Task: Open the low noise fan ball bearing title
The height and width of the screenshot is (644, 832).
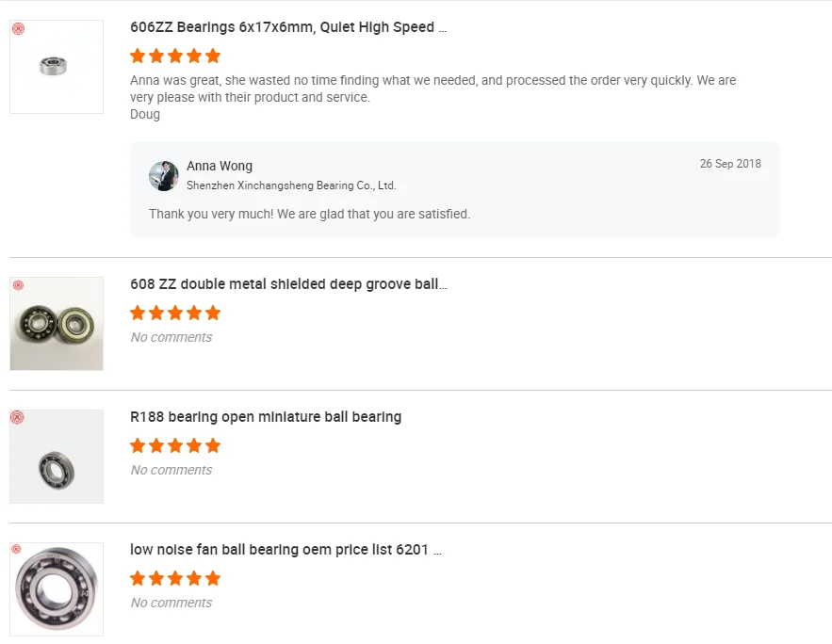Action: (x=285, y=550)
